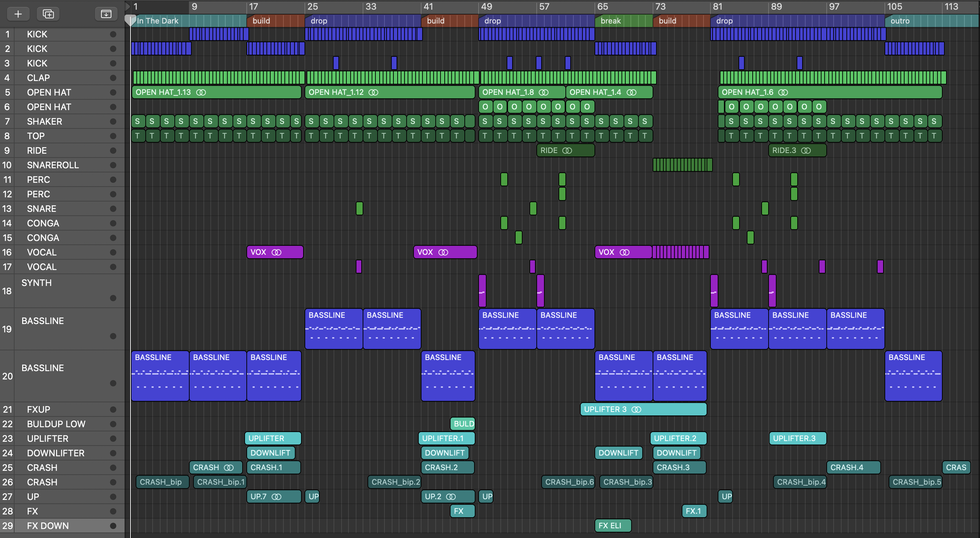Click the loop icon on UPLIFTER 3 region
This screenshot has width=980, height=538.
click(x=636, y=410)
